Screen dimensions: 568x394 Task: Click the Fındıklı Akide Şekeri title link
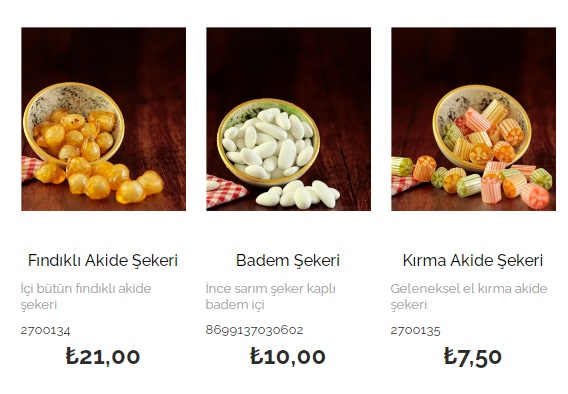tap(103, 260)
